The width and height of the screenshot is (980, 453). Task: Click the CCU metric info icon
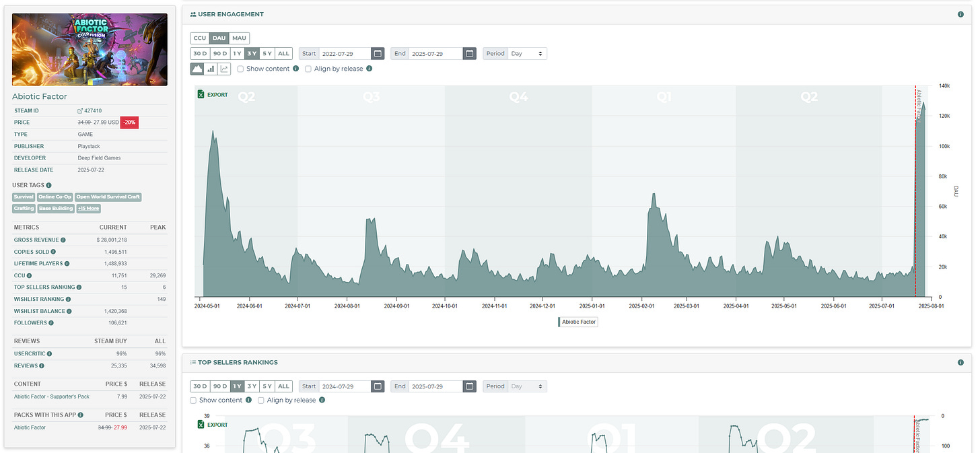(x=29, y=275)
